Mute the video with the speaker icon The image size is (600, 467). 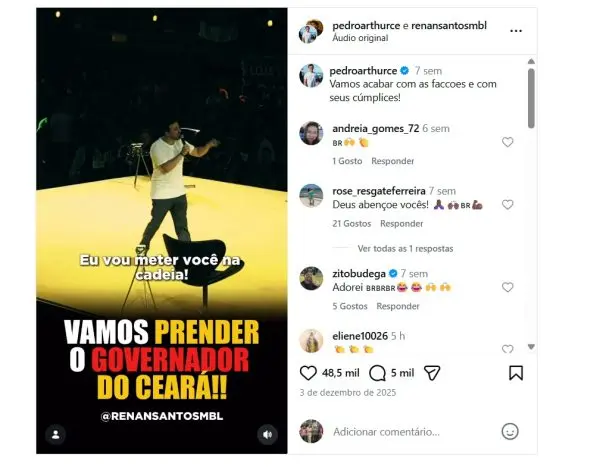[x=267, y=434]
